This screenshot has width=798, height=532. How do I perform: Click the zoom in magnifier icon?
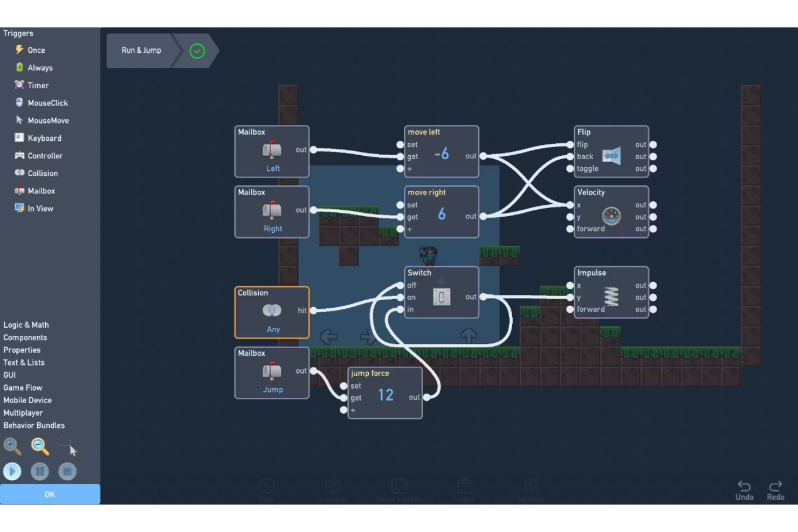(12, 446)
